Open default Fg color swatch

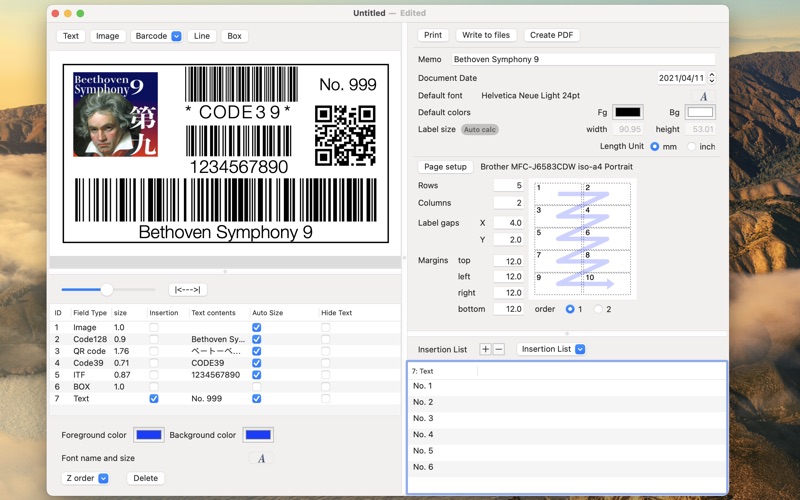[x=628, y=112]
